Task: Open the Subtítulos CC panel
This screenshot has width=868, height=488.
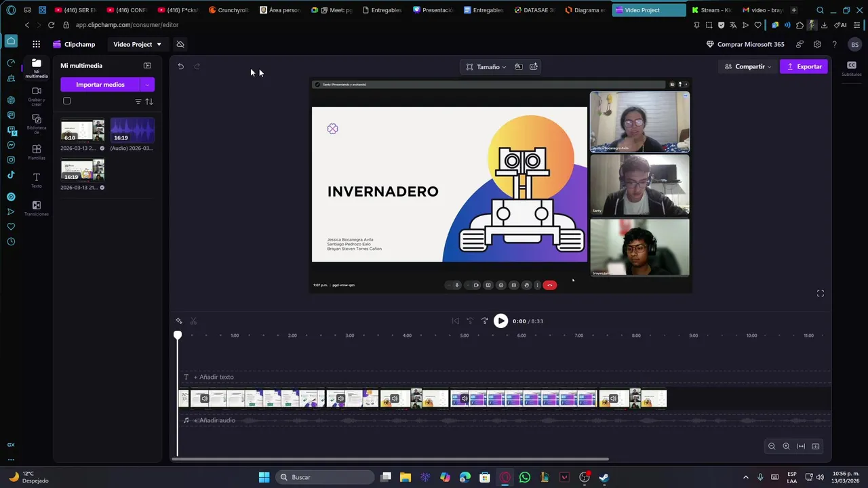Action: 852,68
